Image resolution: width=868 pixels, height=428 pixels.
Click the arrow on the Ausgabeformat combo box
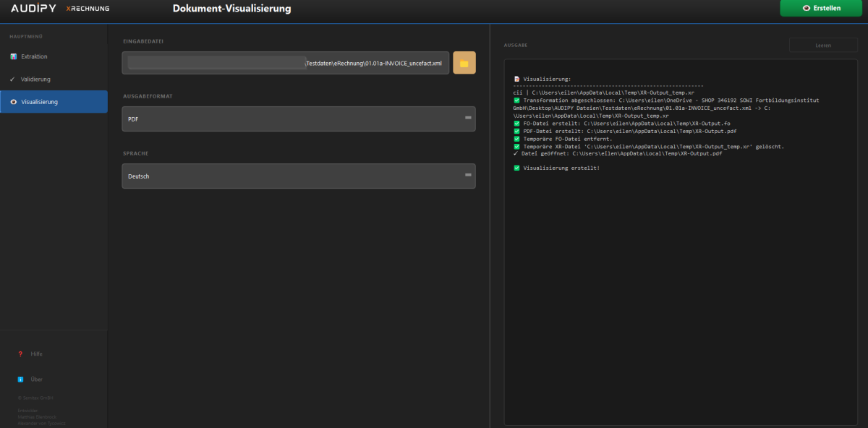coord(467,117)
